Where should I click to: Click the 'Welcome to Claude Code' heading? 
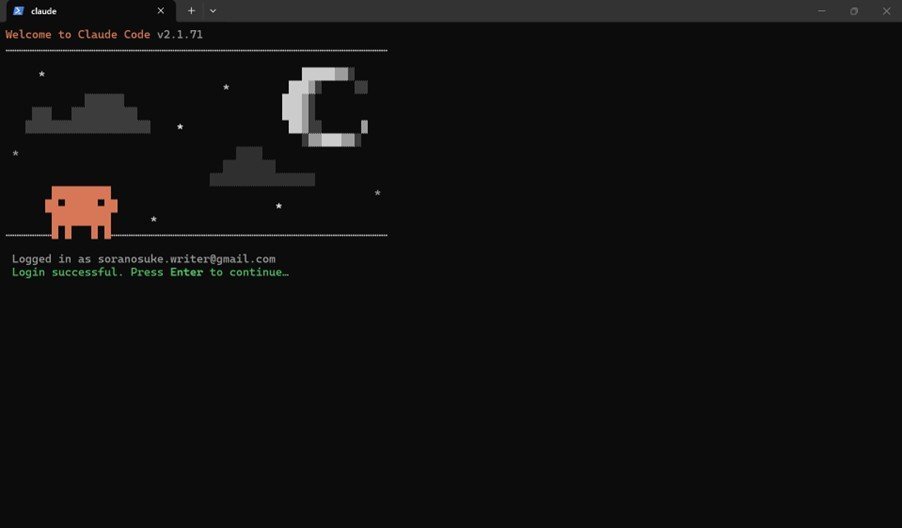78,35
